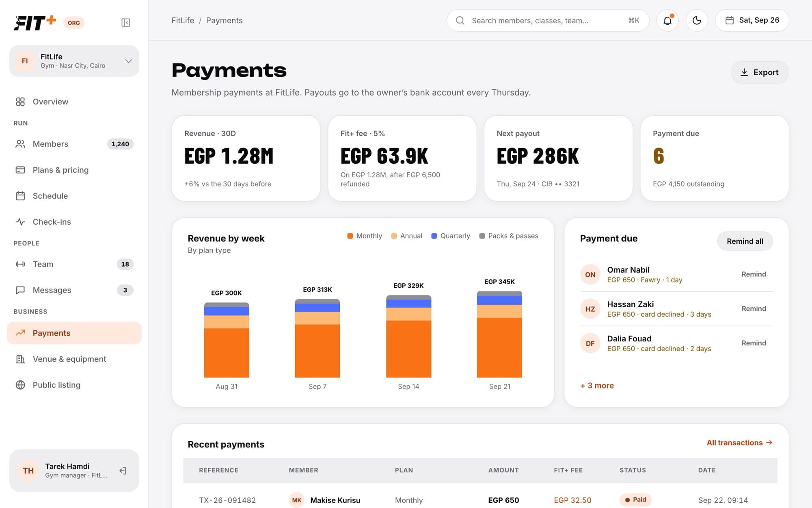Toggle the Monthly legend swatch
This screenshot has width=812, height=508.
pos(350,236)
